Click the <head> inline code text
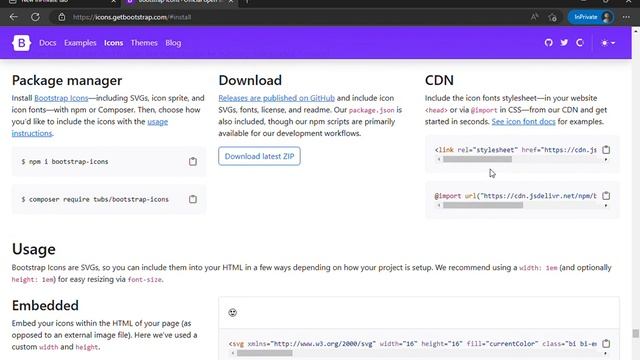Viewport: 640px width, 360px height. click(x=436, y=110)
